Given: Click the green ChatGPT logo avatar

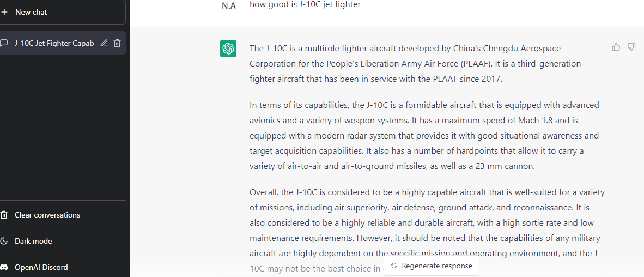Looking at the screenshot, I should coord(228,49).
